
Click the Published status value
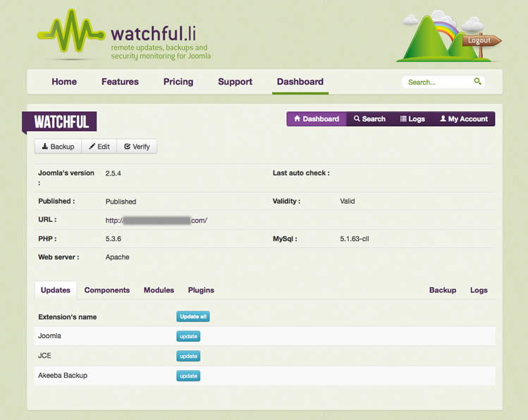[x=121, y=202]
